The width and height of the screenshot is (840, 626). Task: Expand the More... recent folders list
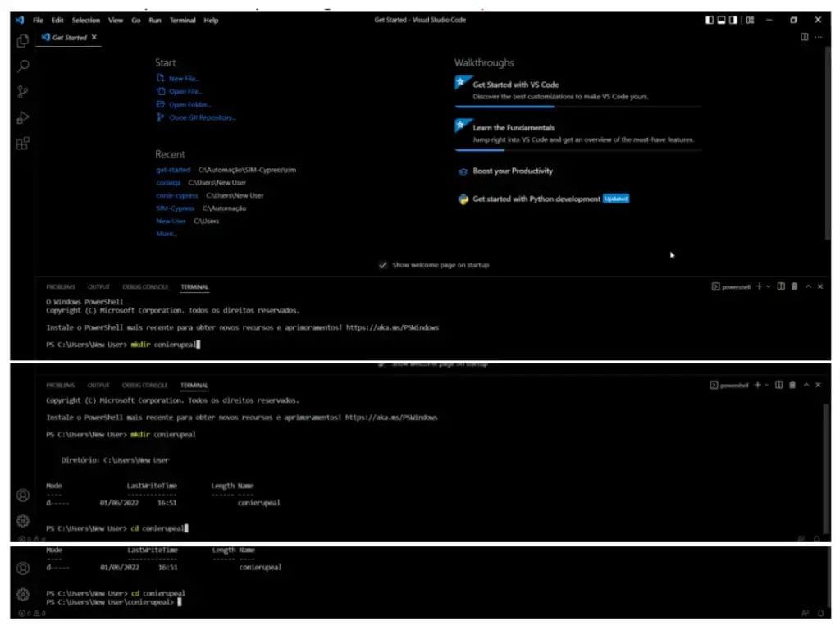[x=167, y=234]
